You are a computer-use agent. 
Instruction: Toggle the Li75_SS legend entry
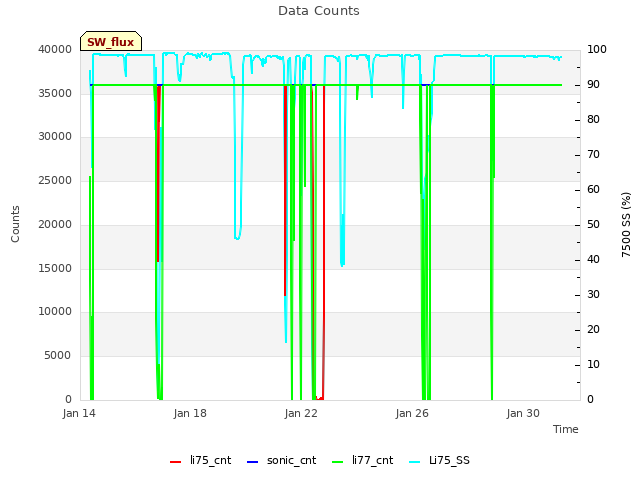[x=439, y=460]
